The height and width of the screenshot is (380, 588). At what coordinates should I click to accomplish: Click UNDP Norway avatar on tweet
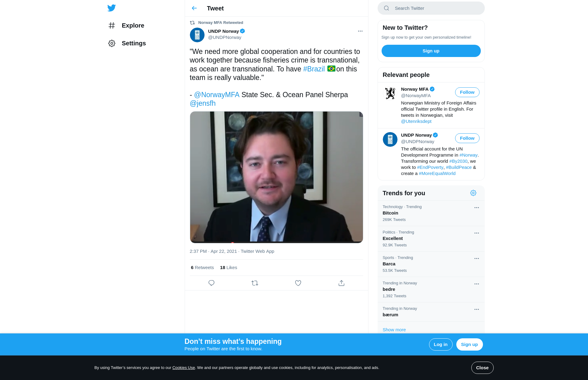coord(197,35)
